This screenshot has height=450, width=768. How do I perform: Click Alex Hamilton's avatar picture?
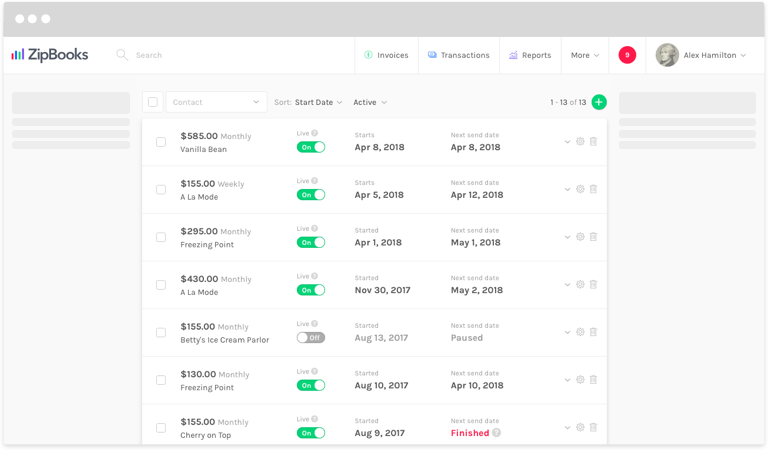[x=667, y=55]
